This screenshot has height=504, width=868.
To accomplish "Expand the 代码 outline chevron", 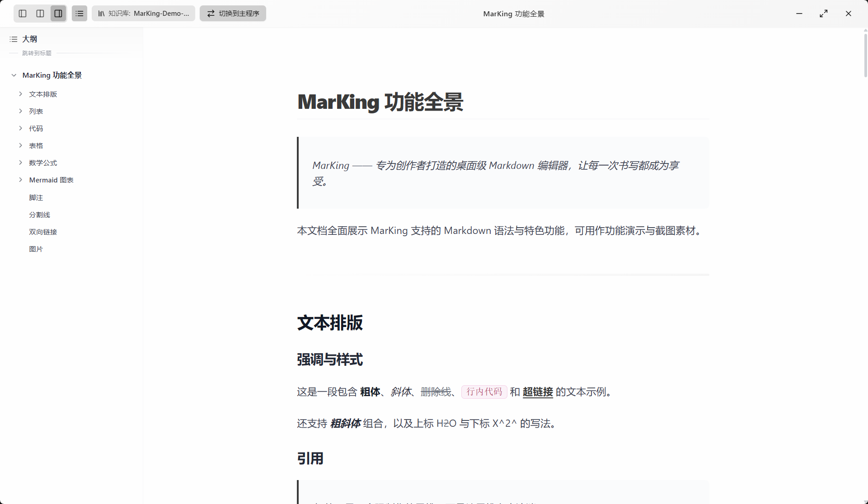I will 21,128.
